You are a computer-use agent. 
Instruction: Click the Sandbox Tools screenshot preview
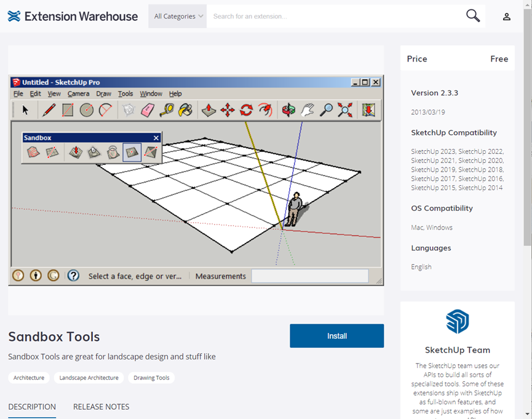[196, 180]
